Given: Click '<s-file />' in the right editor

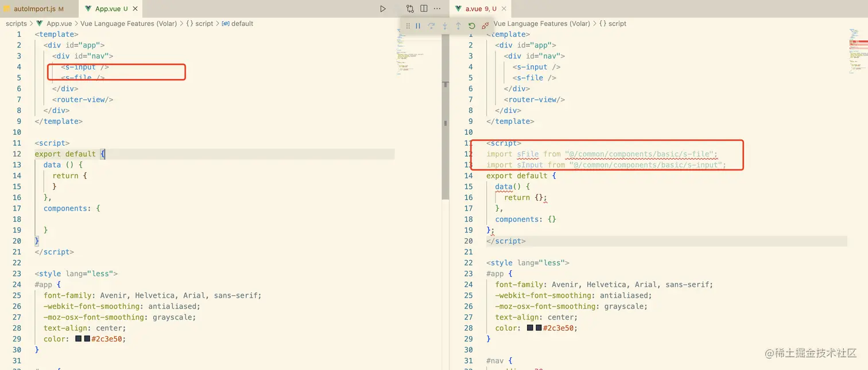Looking at the screenshot, I should click(x=535, y=77).
